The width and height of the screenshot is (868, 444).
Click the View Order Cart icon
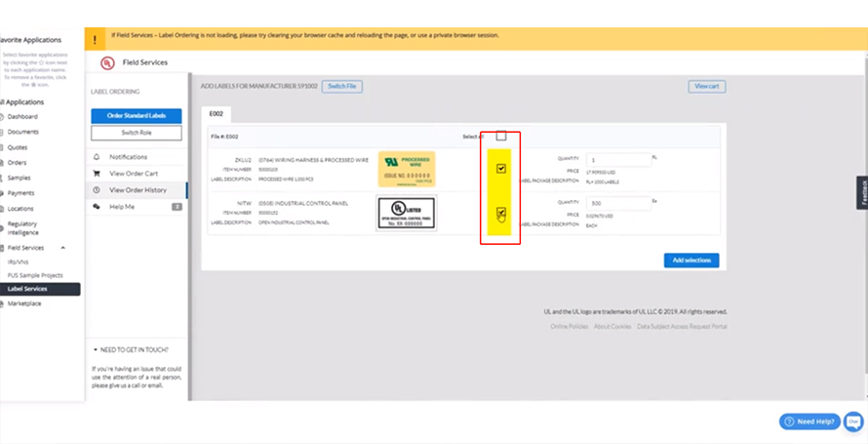point(97,174)
